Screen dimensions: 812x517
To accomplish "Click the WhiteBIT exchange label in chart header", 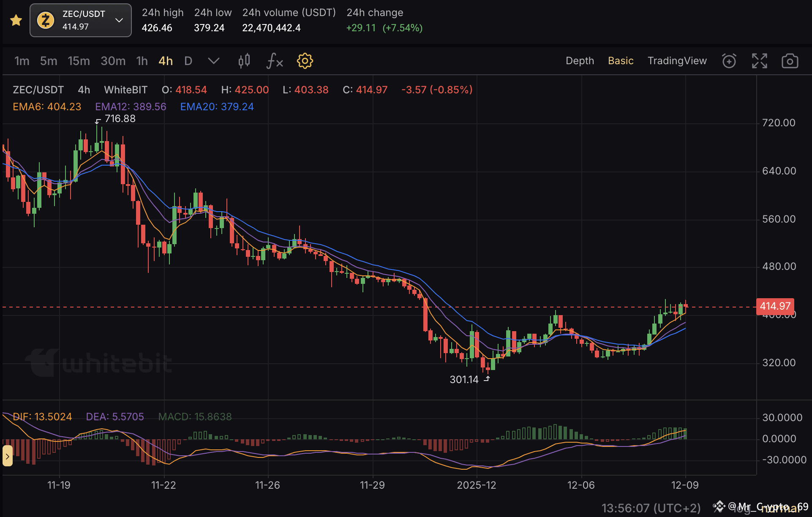I will 126,90.
